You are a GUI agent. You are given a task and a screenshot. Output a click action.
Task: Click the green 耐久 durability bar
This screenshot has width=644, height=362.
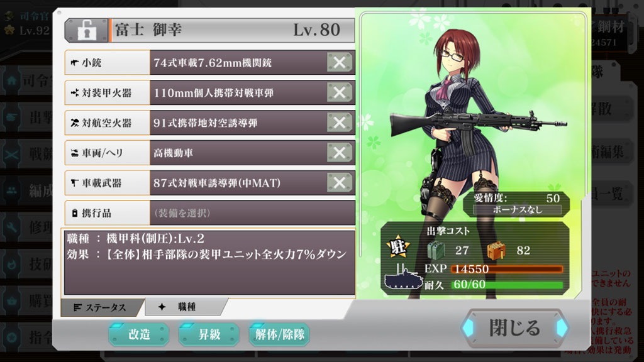pyautogui.click(x=508, y=285)
